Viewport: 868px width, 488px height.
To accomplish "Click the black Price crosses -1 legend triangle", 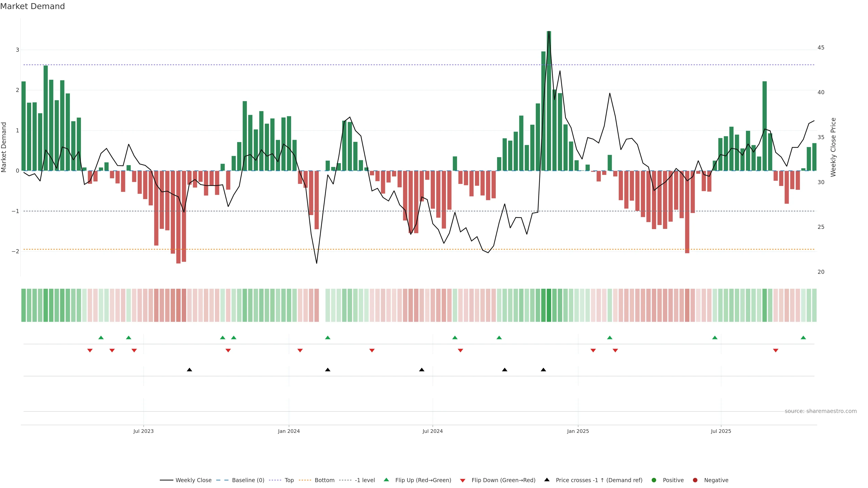I will tap(547, 480).
